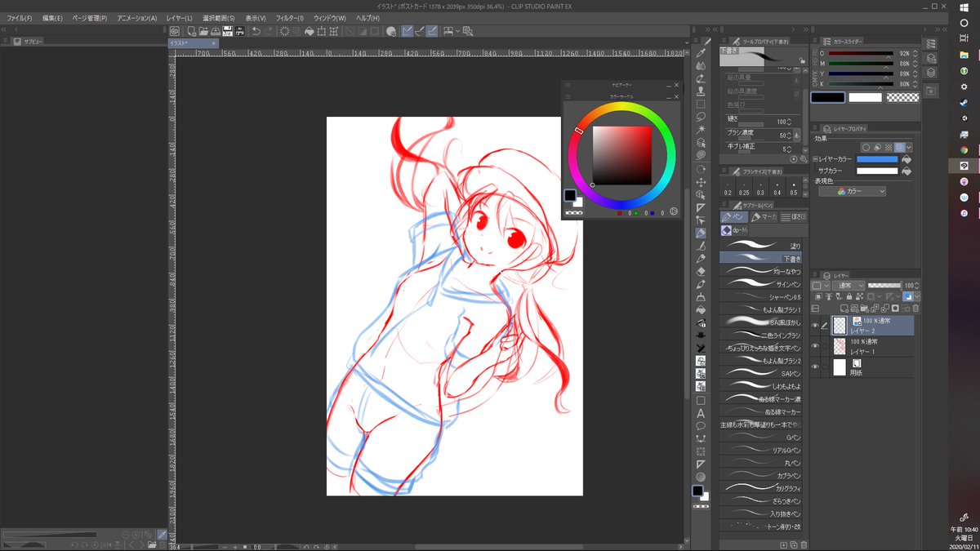Click the New document icon
The width and height of the screenshot is (980, 551).
pyautogui.click(x=192, y=31)
